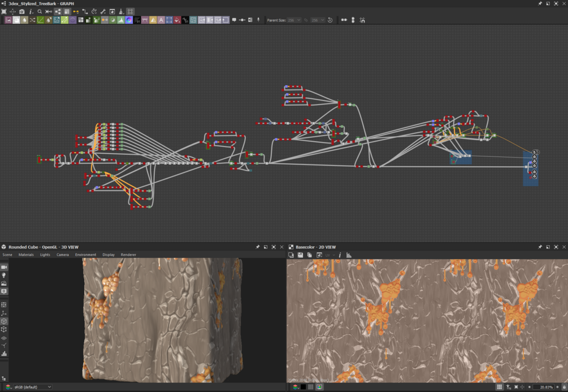Click the blue output frame in graph

coord(531,169)
